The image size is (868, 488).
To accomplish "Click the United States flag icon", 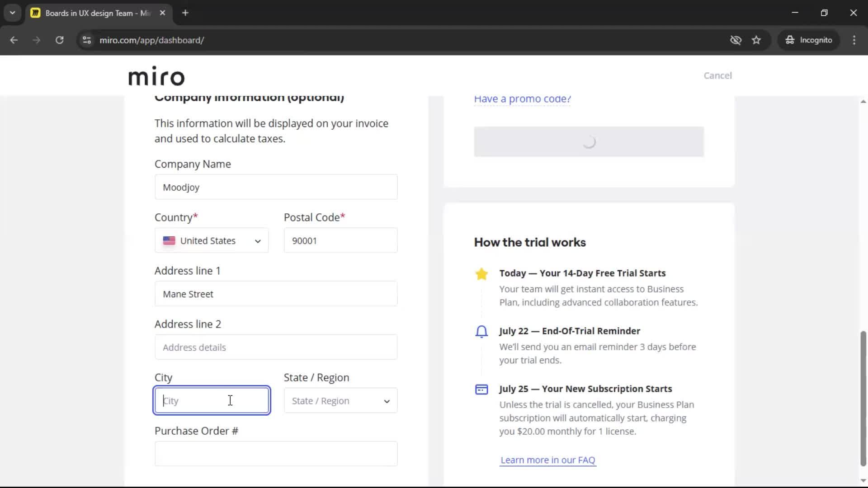I will click(x=169, y=241).
